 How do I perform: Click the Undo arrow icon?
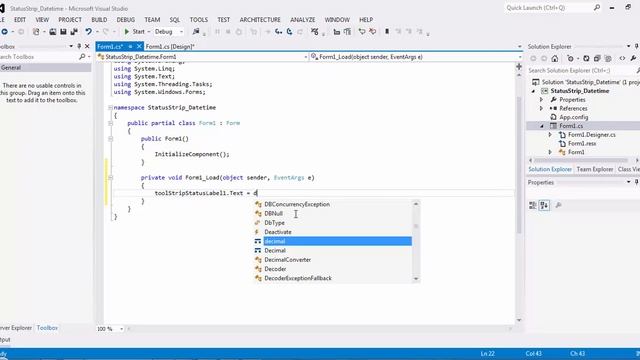tap(88, 31)
